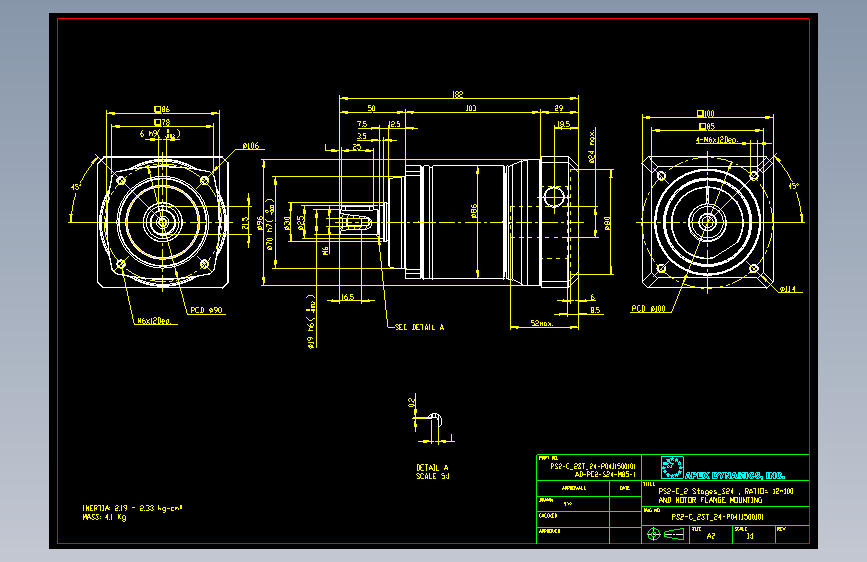Viewport: 867px width, 562px height.
Task: Select the 45° angle on the left view
Action: (76, 187)
